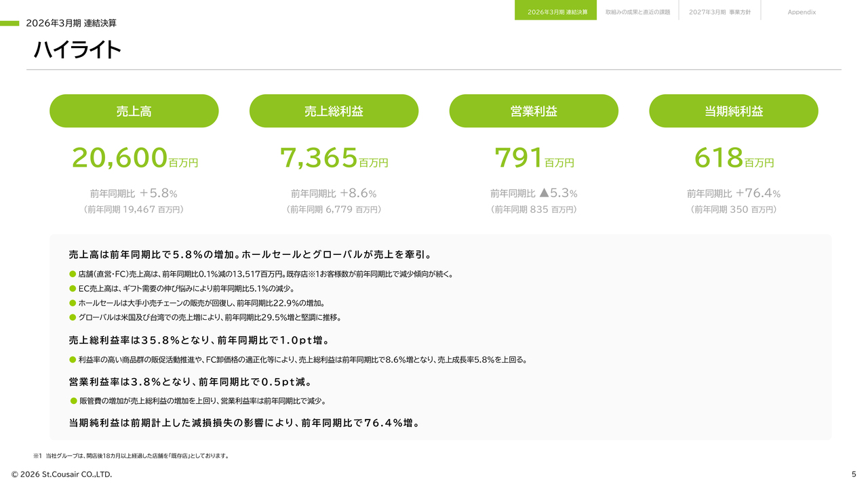Click heading 売上高は前年同期比で5.8%の増加
This screenshot has height=488, width=868.
pyautogui.click(x=250, y=256)
